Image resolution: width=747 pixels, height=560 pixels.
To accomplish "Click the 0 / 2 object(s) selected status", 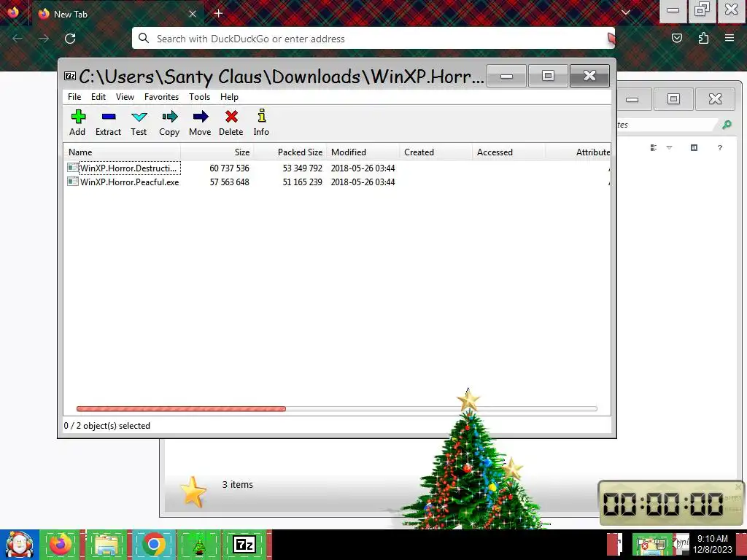I will point(107,426).
